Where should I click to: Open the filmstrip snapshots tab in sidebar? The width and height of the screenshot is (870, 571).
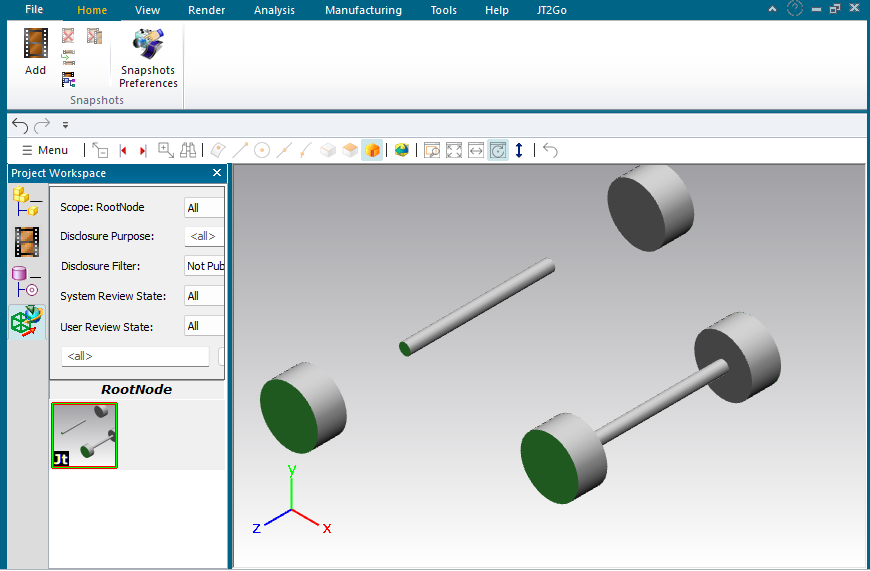26,241
